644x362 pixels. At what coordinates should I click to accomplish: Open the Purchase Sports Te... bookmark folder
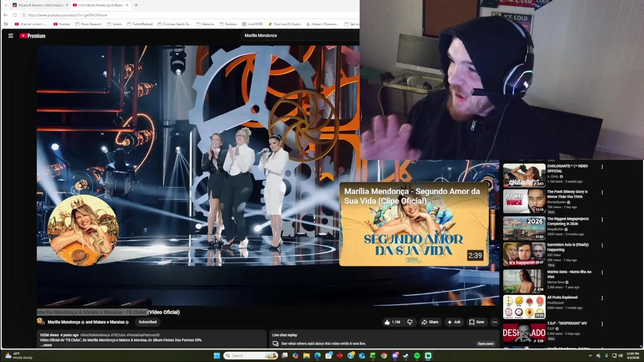coord(174,24)
